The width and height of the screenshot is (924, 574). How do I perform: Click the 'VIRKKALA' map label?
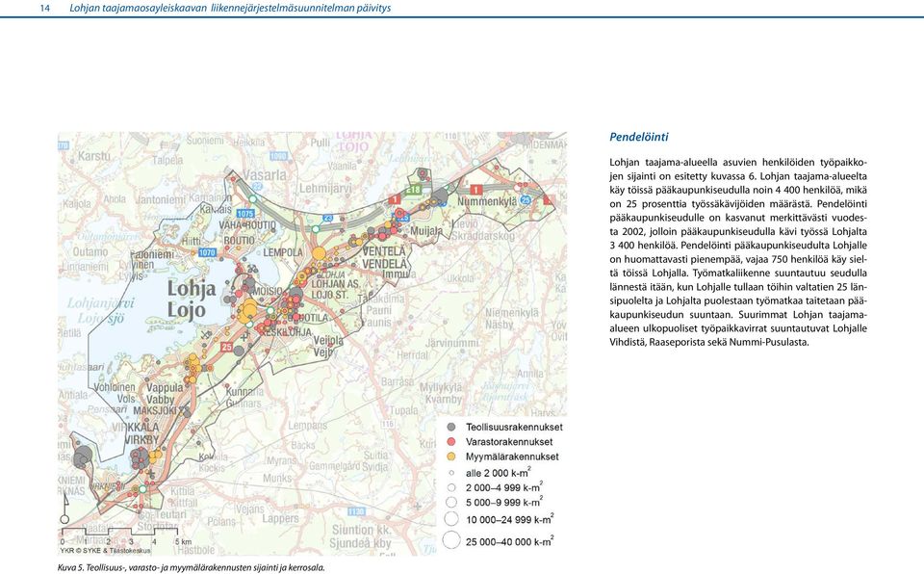tap(136, 427)
